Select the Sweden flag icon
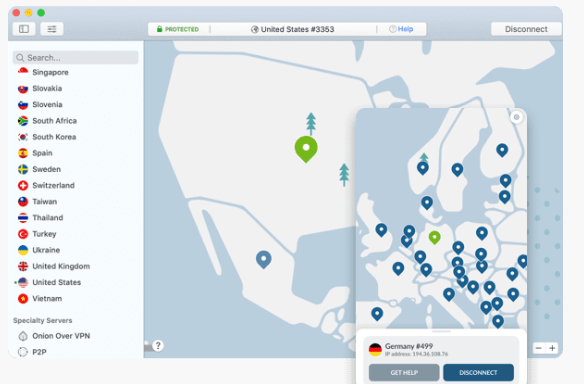 [23, 169]
